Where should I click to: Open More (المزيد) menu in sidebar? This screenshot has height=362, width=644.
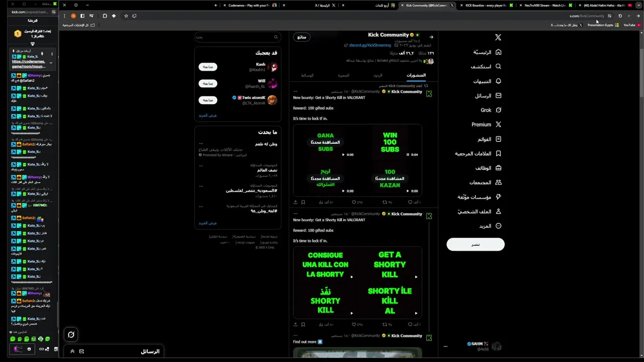[490, 226]
